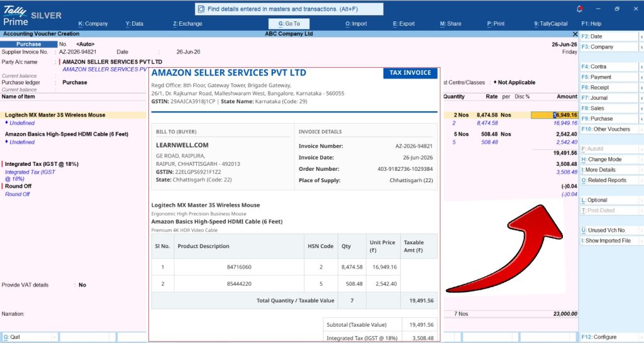The width and height of the screenshot is (644, 343).
Task: Click the G: Go To button
Action: tap(289, 24)
